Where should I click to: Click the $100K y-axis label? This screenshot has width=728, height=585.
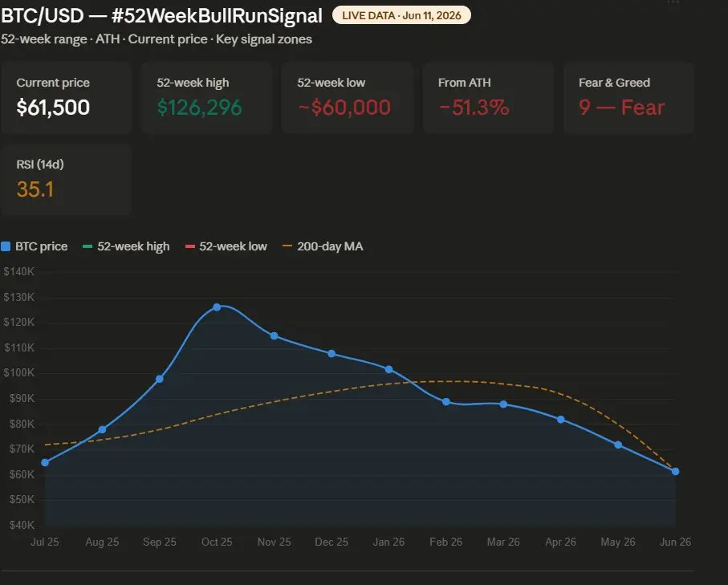pyautogui.click(x=19, y=373)
